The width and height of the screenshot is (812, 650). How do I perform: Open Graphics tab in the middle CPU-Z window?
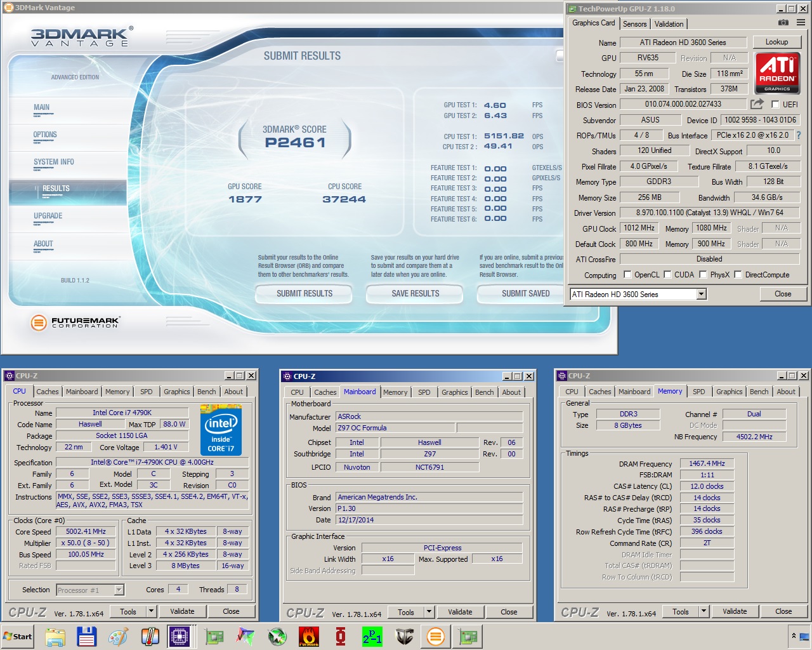pyautogui.click(x=455, y=393)
